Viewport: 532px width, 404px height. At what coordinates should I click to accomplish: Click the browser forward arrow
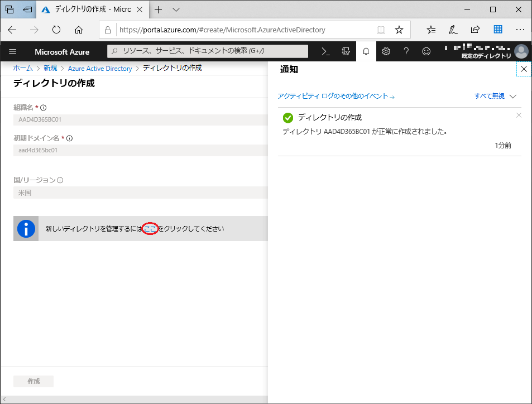[34, 30]
